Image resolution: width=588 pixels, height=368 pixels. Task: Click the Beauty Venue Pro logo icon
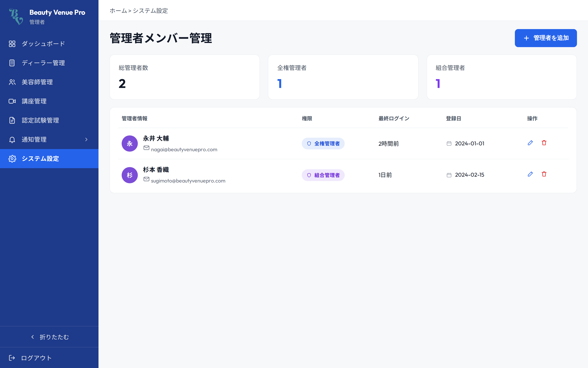pyautogui.click(x=16, y=17)
